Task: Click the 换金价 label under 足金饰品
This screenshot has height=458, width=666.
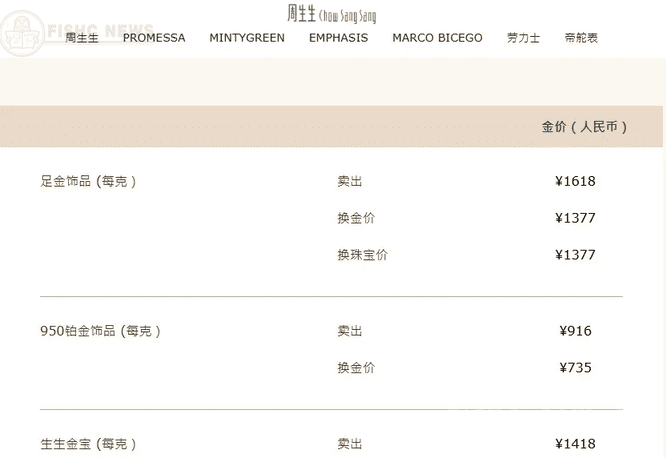Action: click(356, 218)
